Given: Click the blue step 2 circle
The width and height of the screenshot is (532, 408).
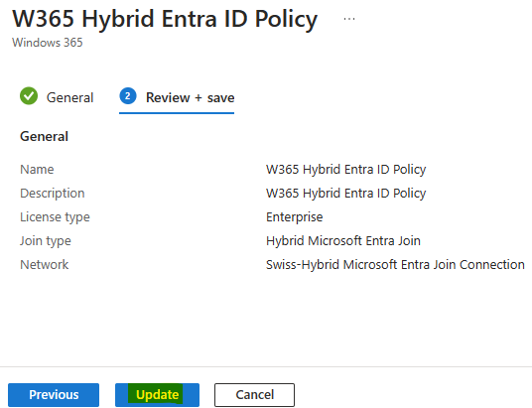Looking at the screenshot, I should pos(128,96).
